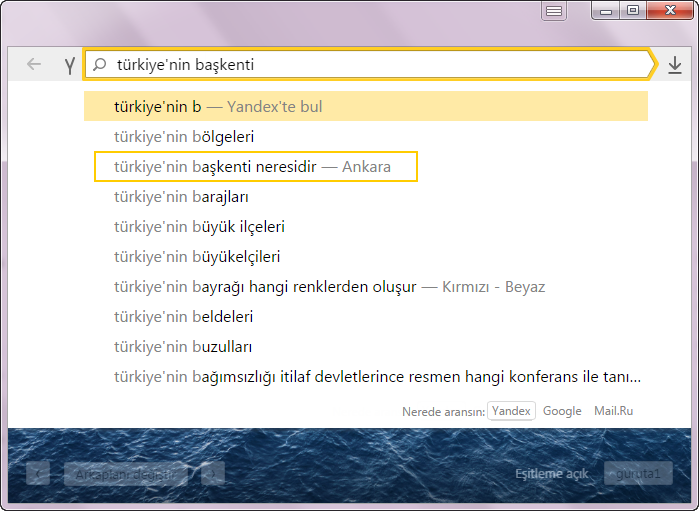Image resolution: width=699 pixels, height=511 pixels.
Task: Click the gurufa1 account button
Action: coord(638,473)
